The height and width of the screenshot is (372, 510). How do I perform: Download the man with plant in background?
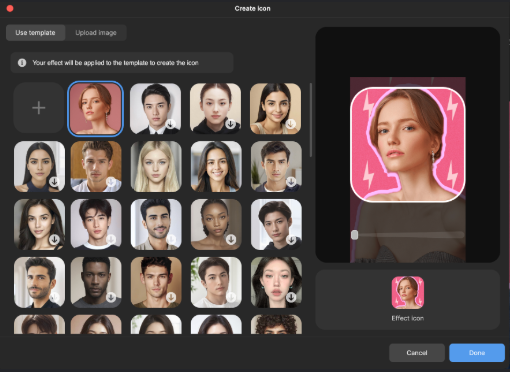[291, 182]
